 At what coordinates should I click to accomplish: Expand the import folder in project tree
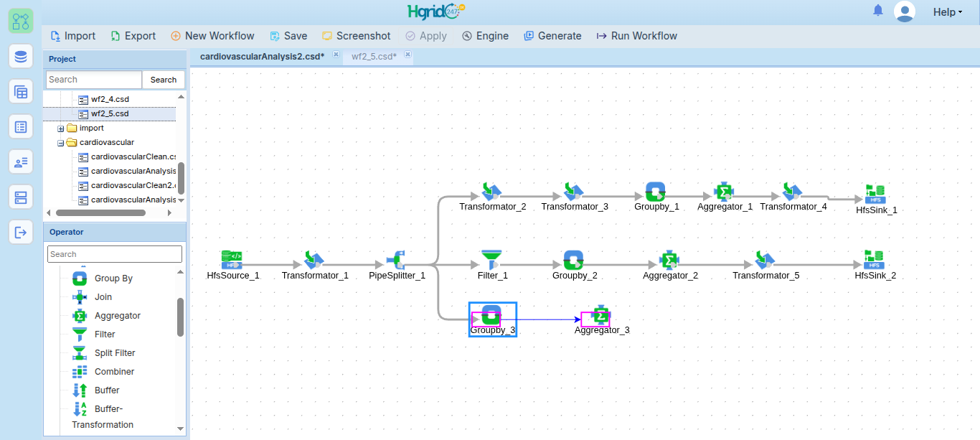click(61, 128)
